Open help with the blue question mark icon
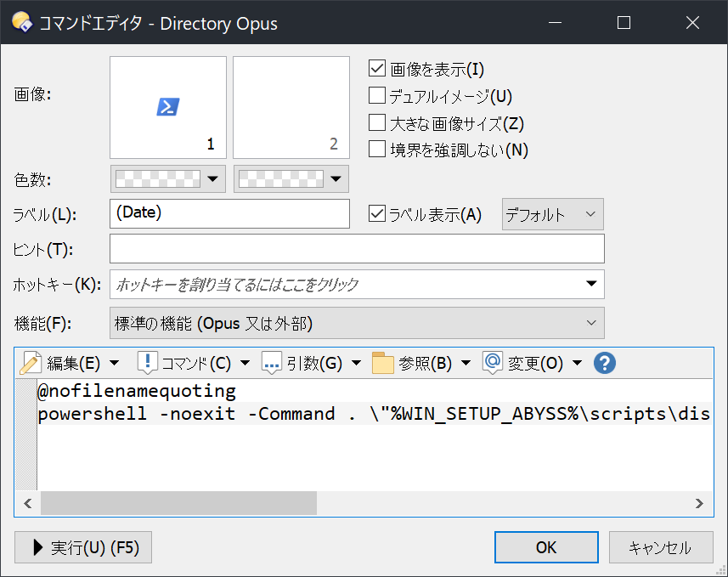This screenshot has height=577, width=728. click(604, 364)
